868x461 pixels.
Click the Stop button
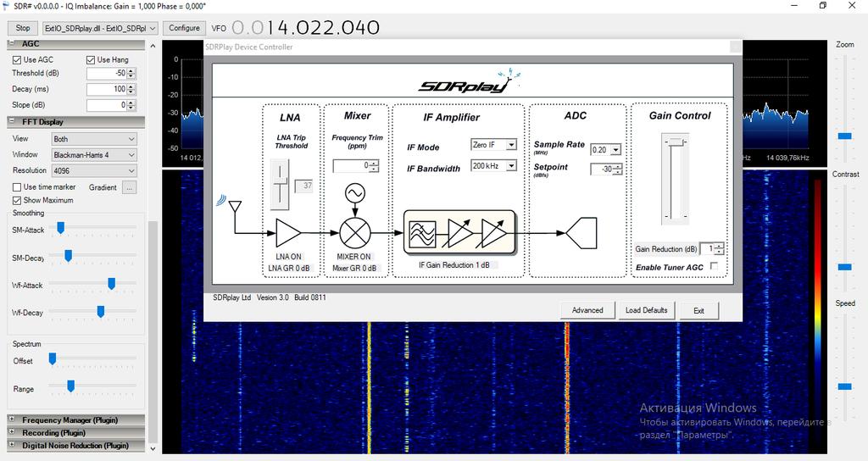[x=23, y=28]
